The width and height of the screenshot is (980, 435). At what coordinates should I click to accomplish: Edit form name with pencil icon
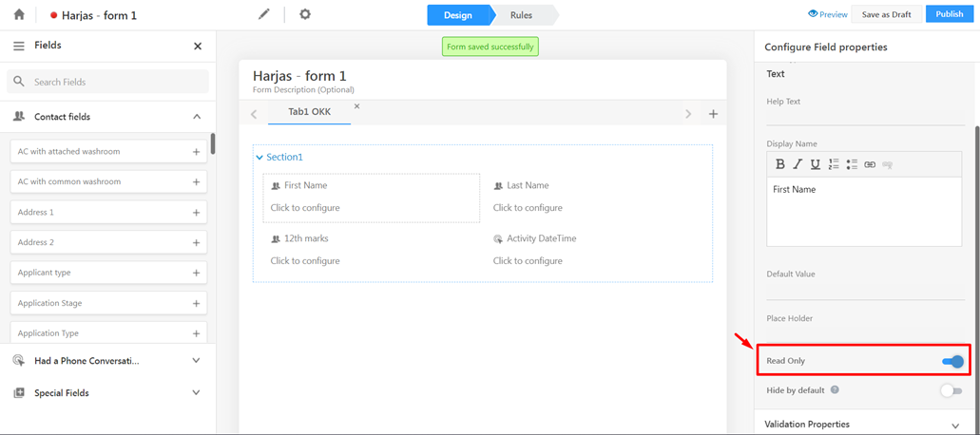264,14
